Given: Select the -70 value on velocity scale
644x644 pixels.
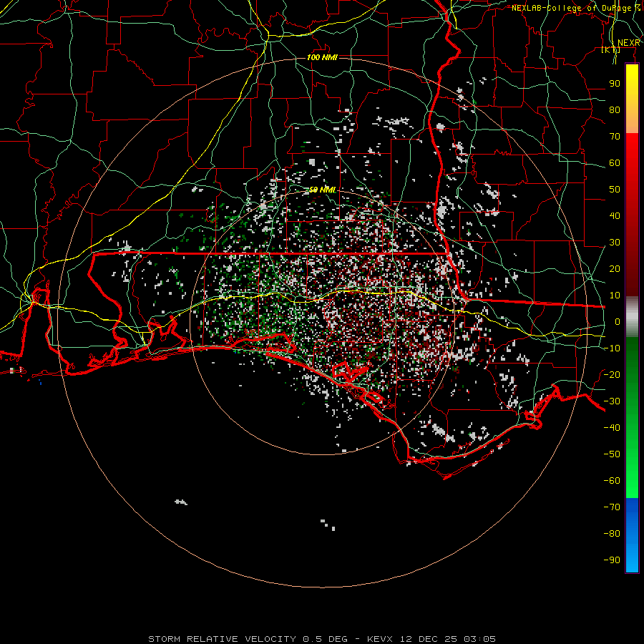Looking at the screenshot, I should click(612, 507).
